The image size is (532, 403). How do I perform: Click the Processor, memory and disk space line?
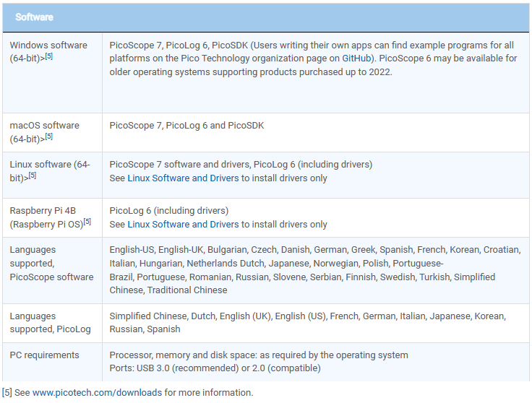(258, 355)
